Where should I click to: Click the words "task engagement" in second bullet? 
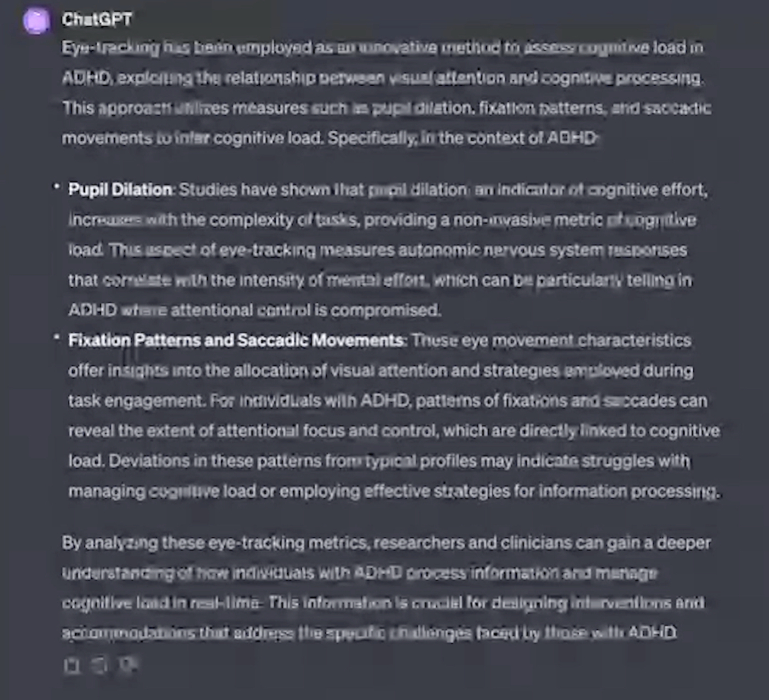pyautogui.click(x=135, y=401)
